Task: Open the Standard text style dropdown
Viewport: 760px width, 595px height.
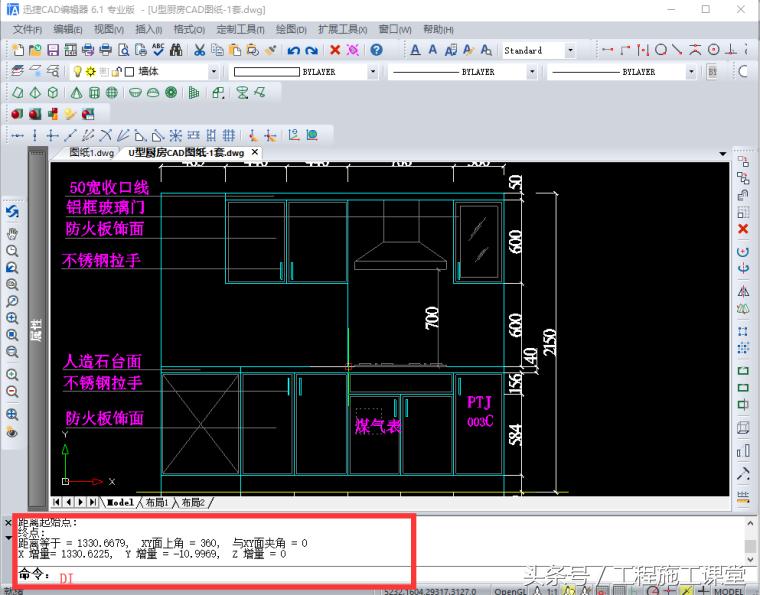Action: (570, 50)
